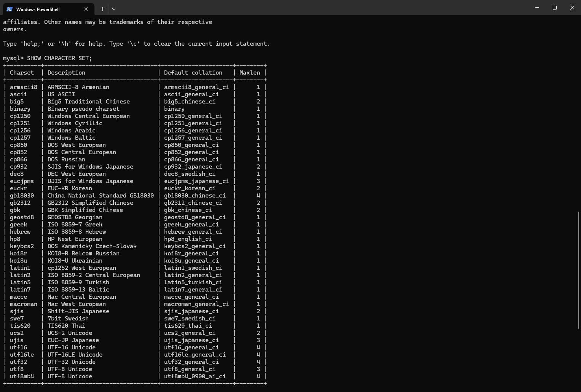Click 'HP West European' description
Viewport: 581px width, 392px height.
(75, 239)
